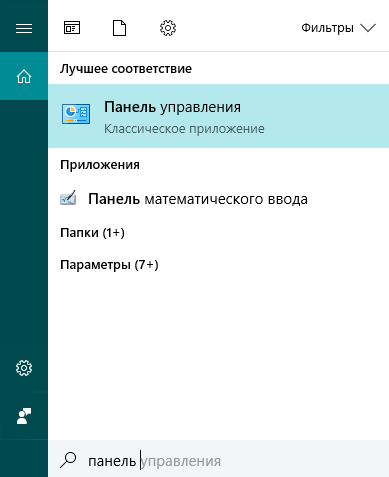
Task: Expand the Фильтры dropdown
Action: click(338, 28)
